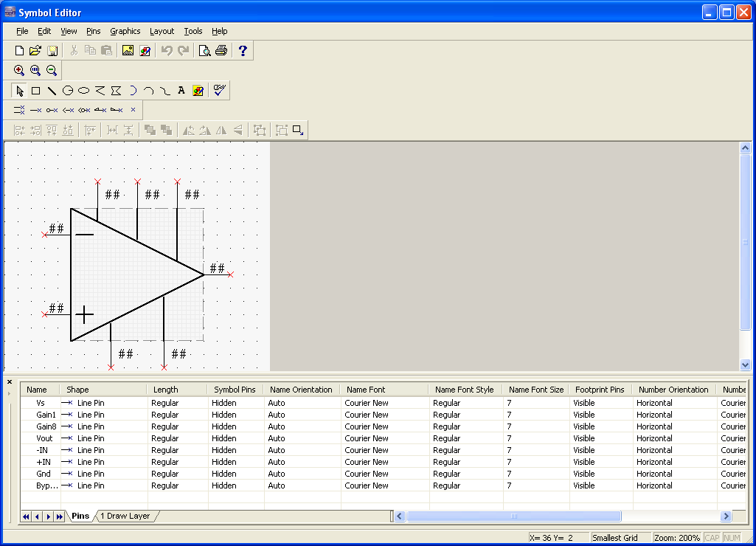The height and width of the screenshot is (546, 756).
Task: Click the Copy icon in toolbar
Action: (x=90, y=51)
